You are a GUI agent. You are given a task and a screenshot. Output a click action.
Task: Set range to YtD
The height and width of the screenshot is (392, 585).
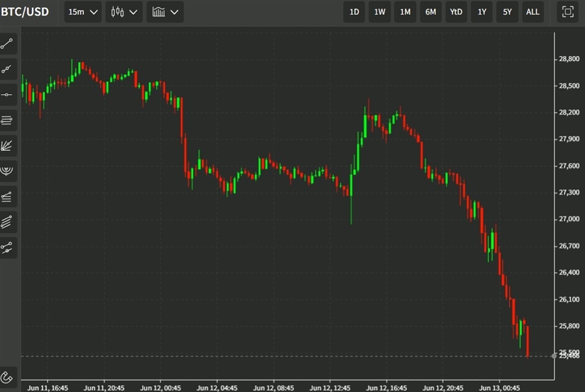[456, 12]
